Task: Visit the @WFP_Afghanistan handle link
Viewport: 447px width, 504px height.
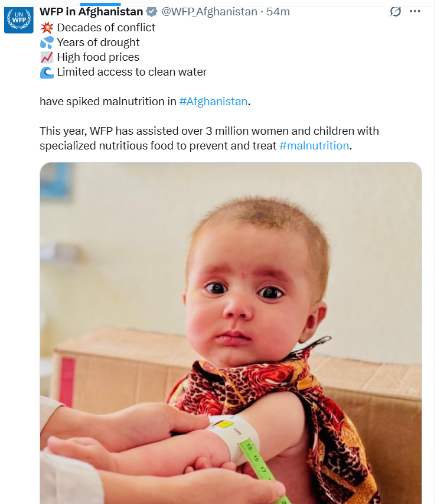Action: [x=209, y=12]
